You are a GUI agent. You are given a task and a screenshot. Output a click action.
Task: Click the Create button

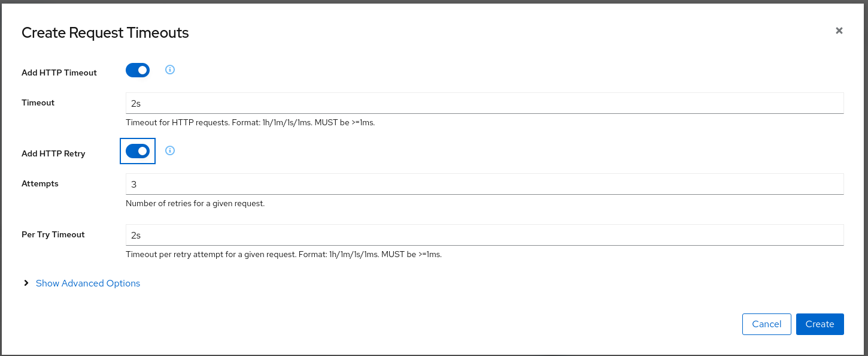pyautogui.click(x=820, y=324)
